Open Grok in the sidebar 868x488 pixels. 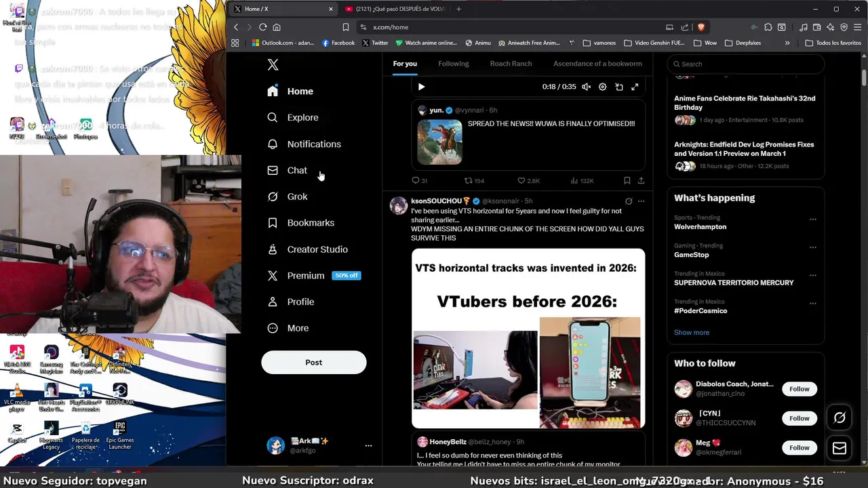pyautogui.click(x=287, y=197)
